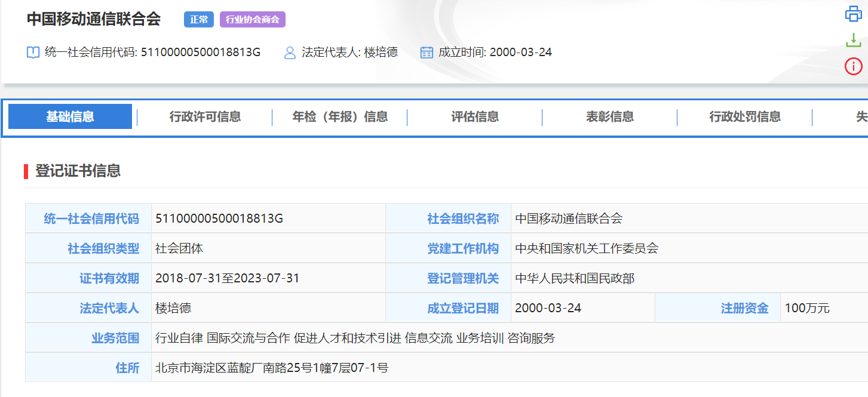Viewport: 868px width, 397px height.
Task: Open the 行政处罚信息 tab
Action: [x=745, y=116]
